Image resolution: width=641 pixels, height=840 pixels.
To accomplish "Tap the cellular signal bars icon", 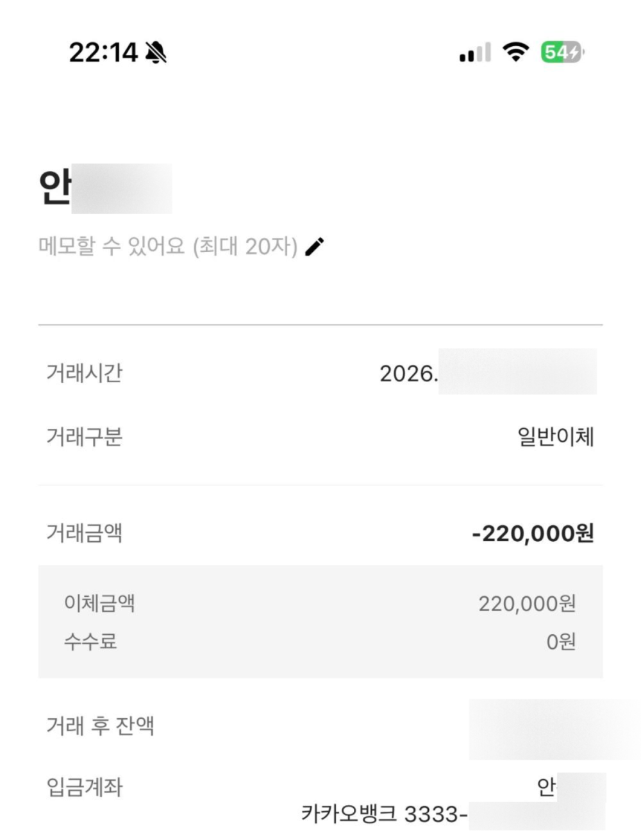I will tap(475, 52).
